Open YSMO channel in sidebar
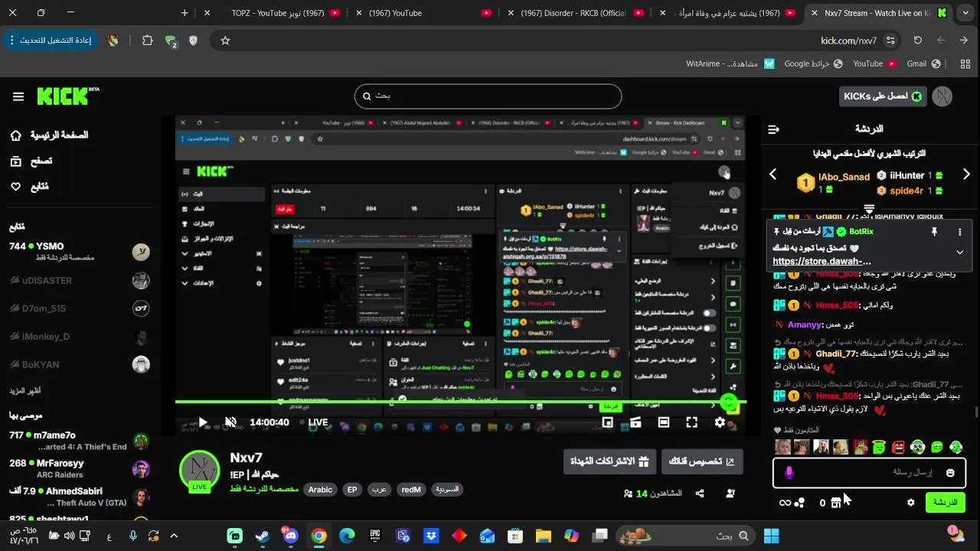The width and height of the screenshot is (980, 551). click(x=79, y=252)
